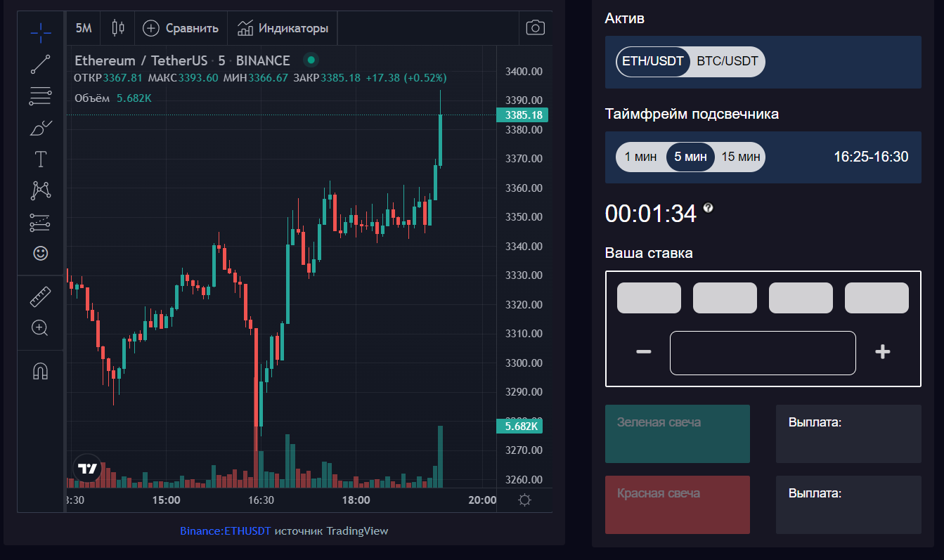Image resolution: width=944 pixels, height=560 pixels.
Task: Click the МАКС 3393.60 high value
Action: [183, 78]
